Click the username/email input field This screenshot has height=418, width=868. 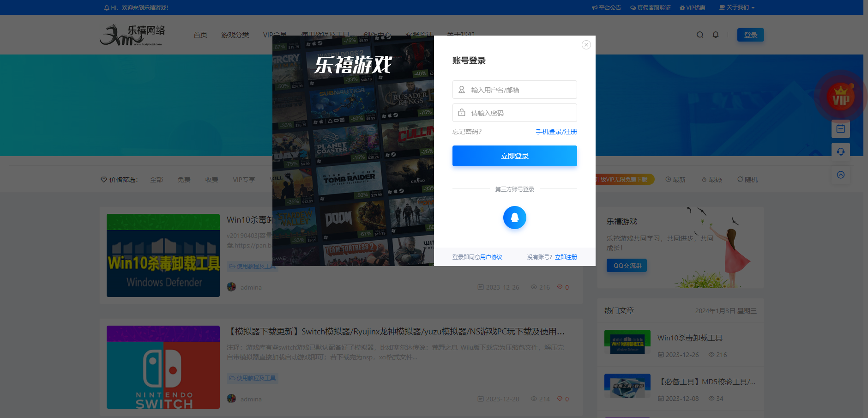pos(514,90)
